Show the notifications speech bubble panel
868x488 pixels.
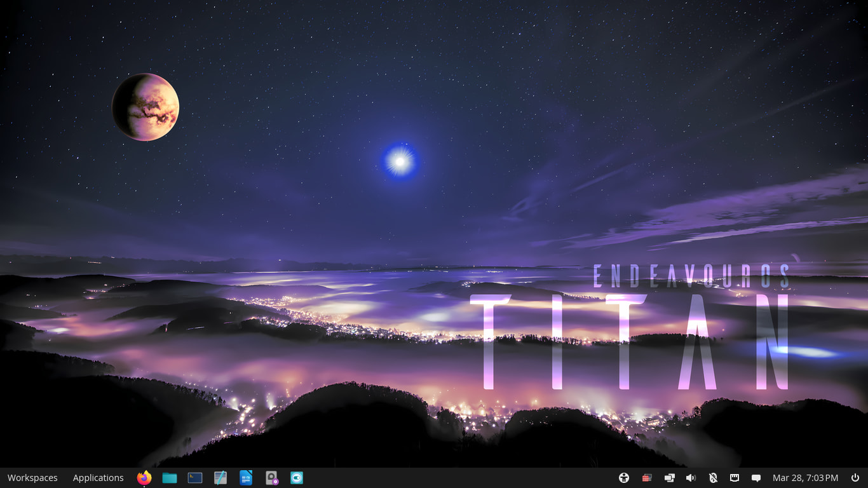coord(756,478)
